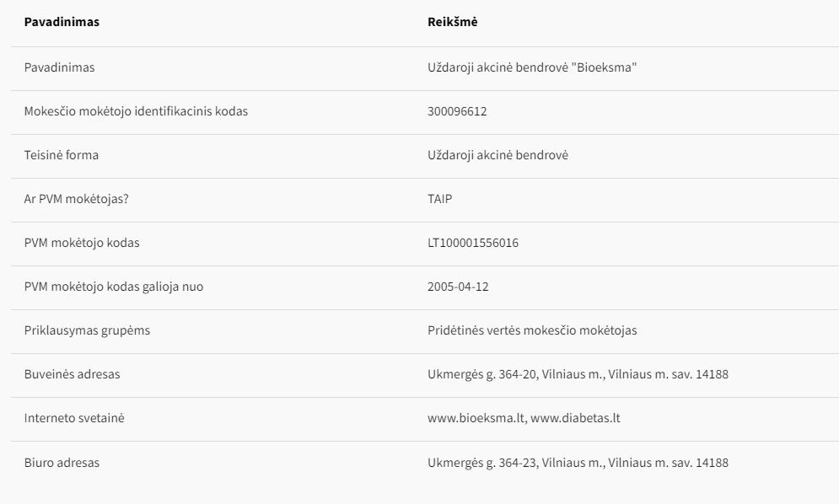Viewport: 839px width, 504px height.
Task: Select the date 2005-04-12
Action: [x=458, y=287]
